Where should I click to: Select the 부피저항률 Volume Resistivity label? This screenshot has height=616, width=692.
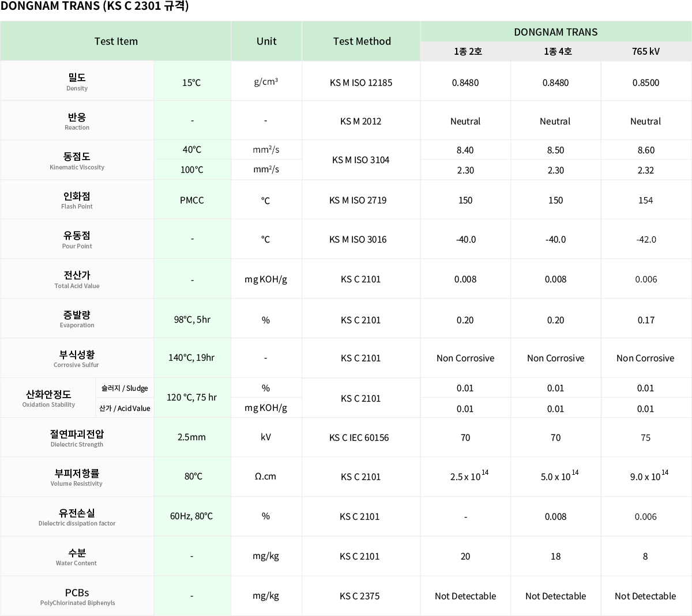pyautogui.click(x=77, y=477)
